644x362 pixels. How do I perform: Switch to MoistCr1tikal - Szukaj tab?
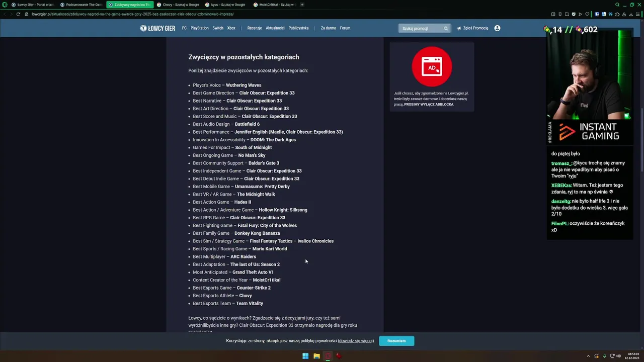(x=274, y=5)
